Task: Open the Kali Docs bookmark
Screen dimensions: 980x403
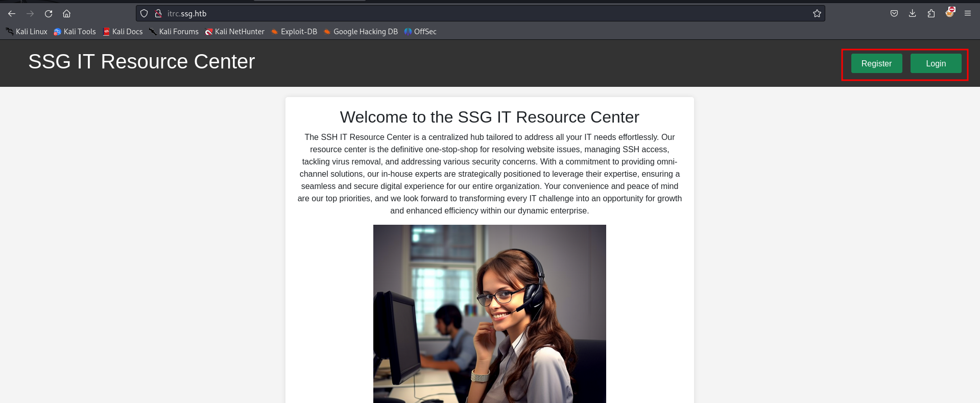Action: click(x=123, y=32)
